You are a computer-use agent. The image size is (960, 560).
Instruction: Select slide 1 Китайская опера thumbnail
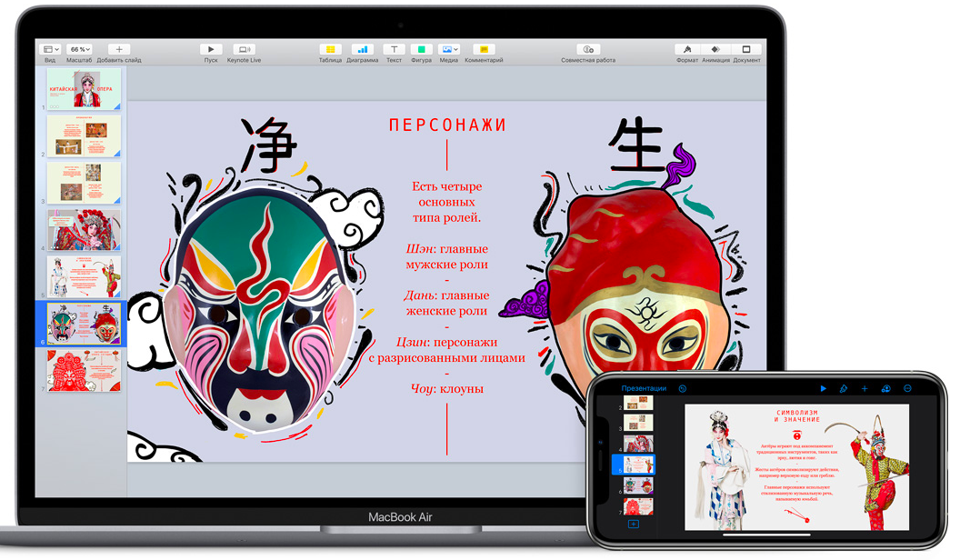click(x=84, y=89)
